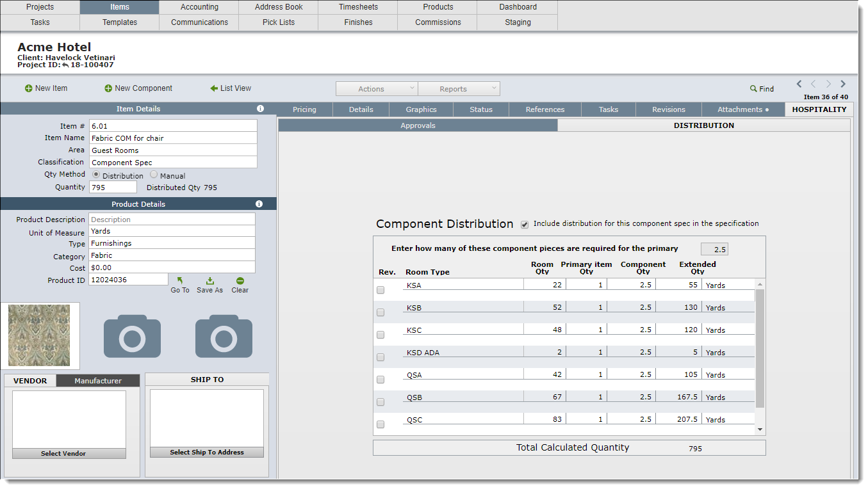This screenshot has width=868, height=489.
Task: Switch to the Manufacturer tab
Action: pos(98,380)
